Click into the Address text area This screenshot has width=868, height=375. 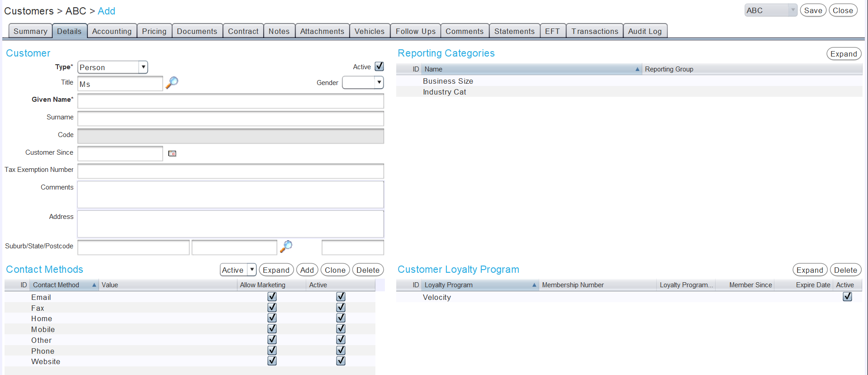[x=231, y=224]
